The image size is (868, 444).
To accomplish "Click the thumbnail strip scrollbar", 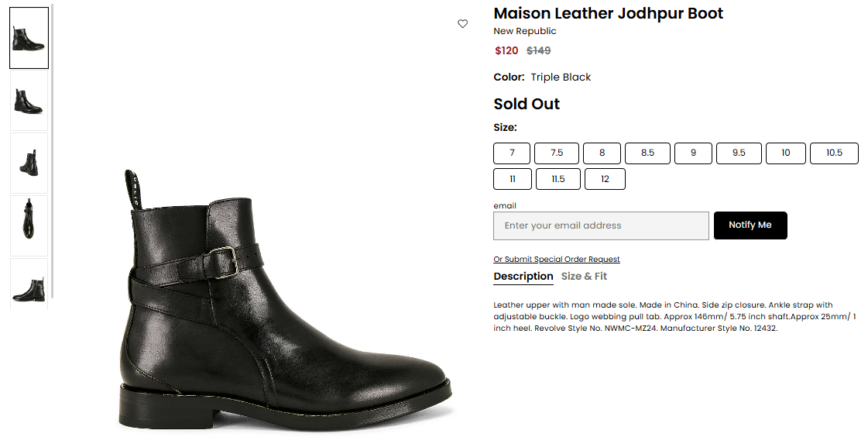I will tap(53, 151).
